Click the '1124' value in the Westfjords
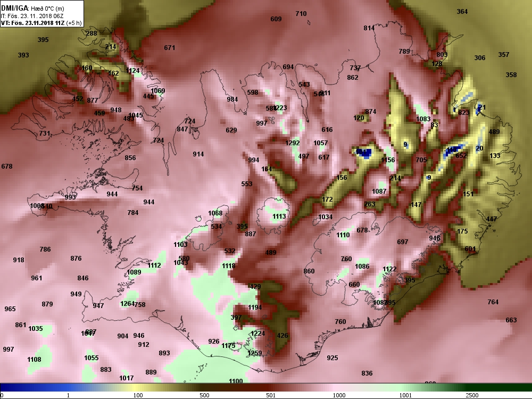 click(x=132, y=71)
